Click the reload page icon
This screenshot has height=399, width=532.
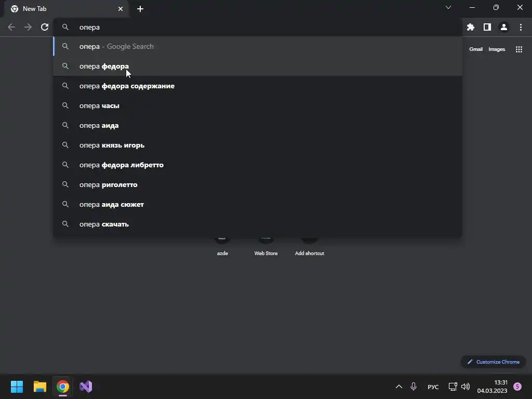pyautogui.click(x=45, y=27)
